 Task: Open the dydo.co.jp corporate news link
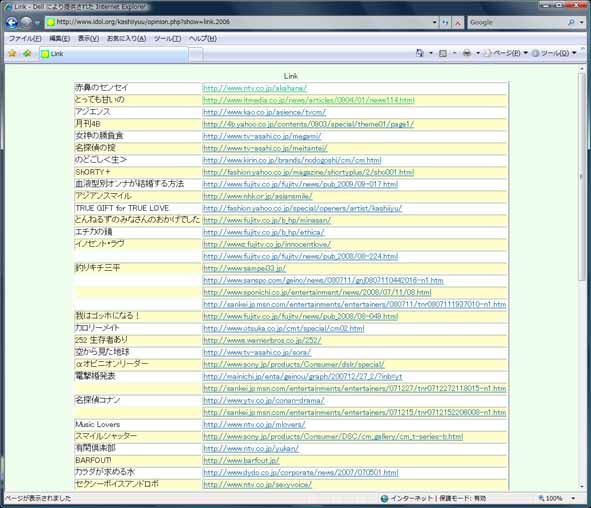click(x=301, y=473)
